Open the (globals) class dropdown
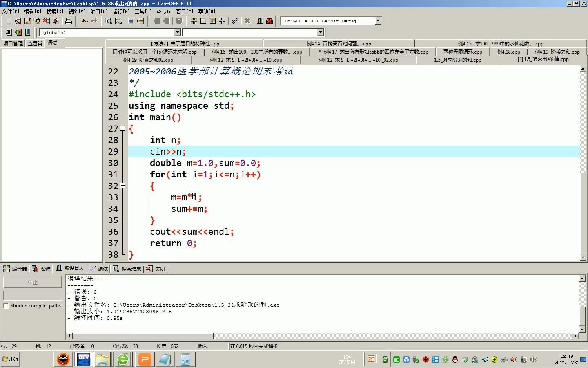This screenshot has width=588, height=368. click(x=177, y=32)
